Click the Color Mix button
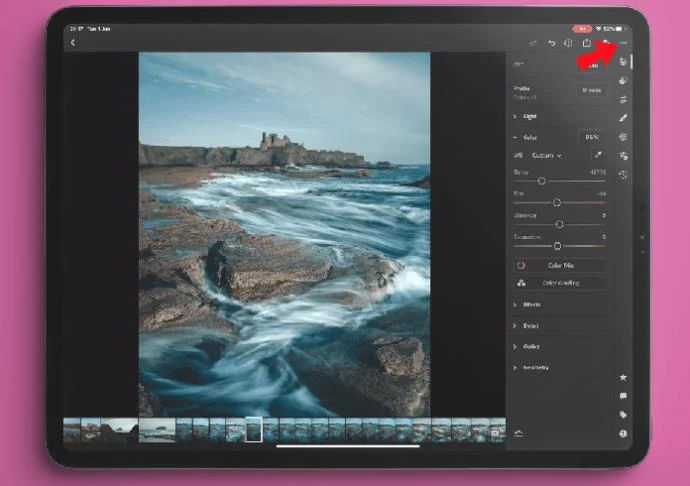The height and width of the screenshot is (486, 690). (x=560, y=265)
